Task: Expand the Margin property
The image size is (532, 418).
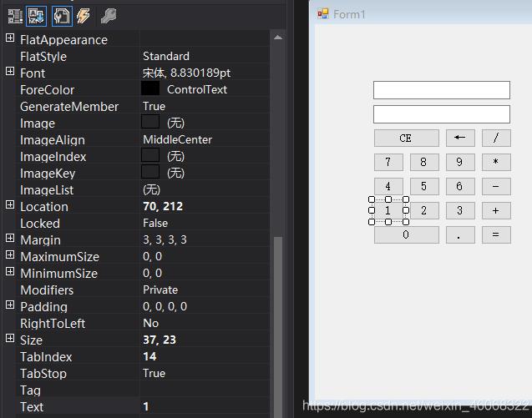Action: pyautogui.click(x=10, y=238)
